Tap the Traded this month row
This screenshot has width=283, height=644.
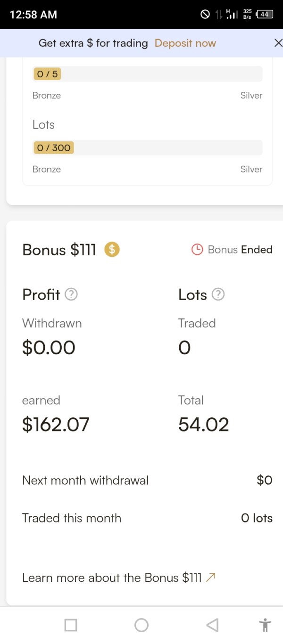pyautogui.click(x=147, y=518)
